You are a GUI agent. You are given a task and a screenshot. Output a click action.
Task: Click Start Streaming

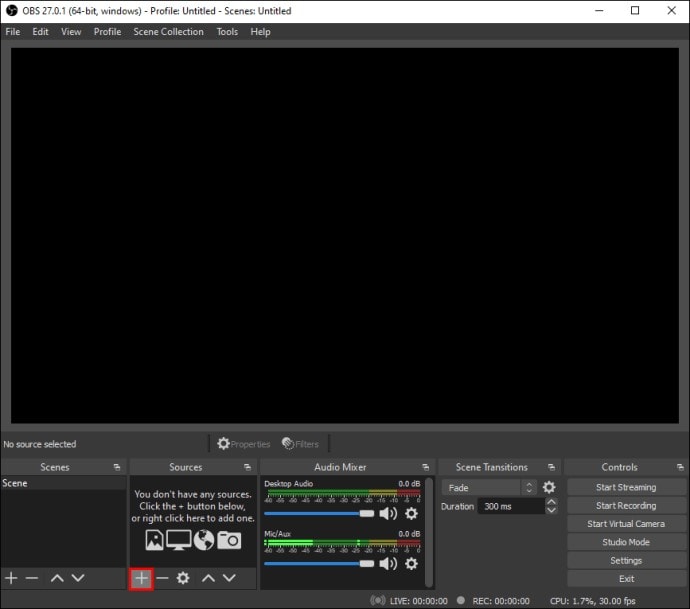[x=626, y=487]
